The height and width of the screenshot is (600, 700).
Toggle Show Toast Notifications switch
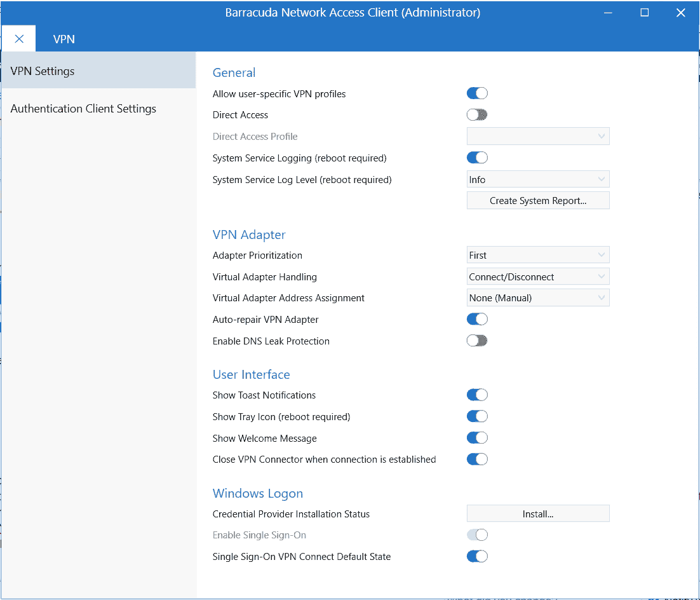477,395
